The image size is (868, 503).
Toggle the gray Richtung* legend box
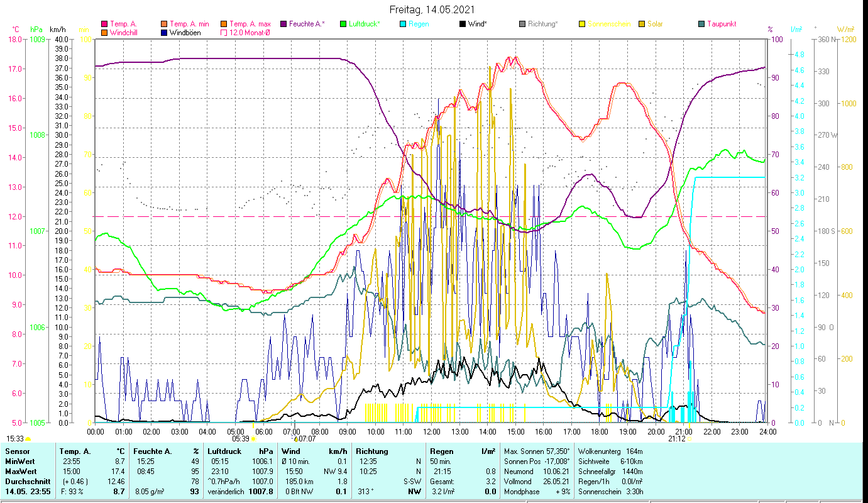tap(522, 24)
